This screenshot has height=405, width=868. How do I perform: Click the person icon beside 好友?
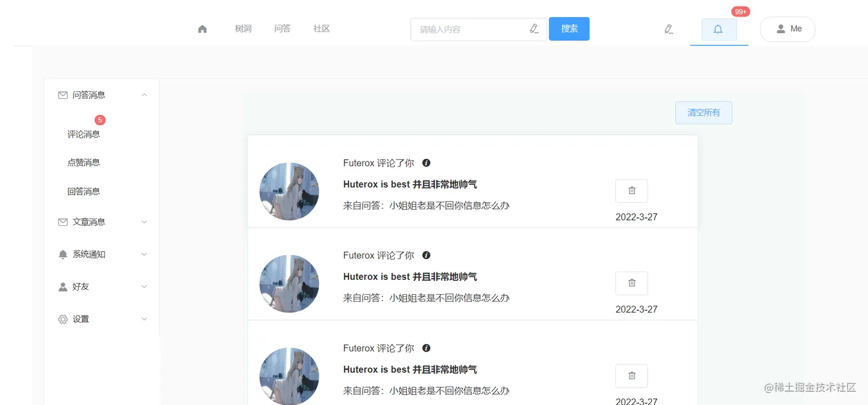(63, 286)
